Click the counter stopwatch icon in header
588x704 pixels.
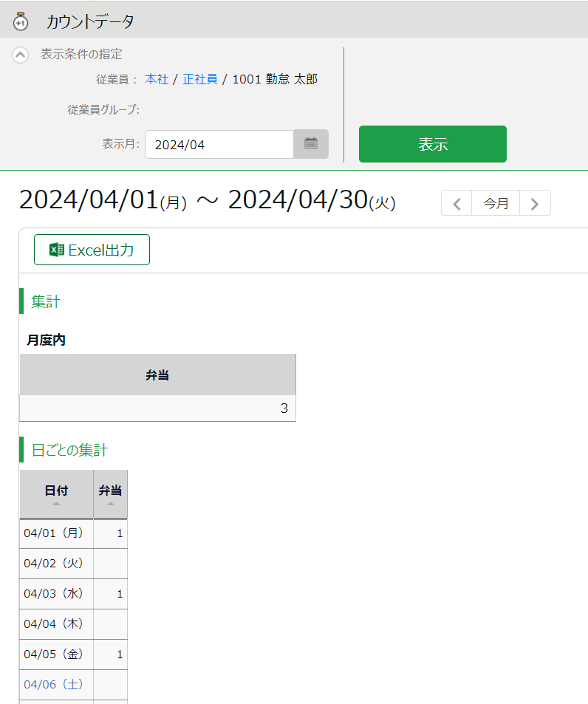[x=21, y=21]
